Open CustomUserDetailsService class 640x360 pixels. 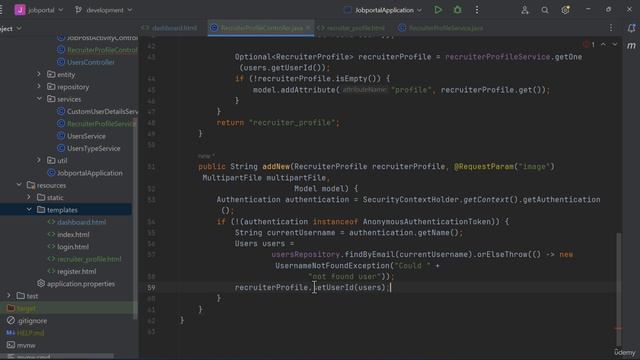tap(97, 111)
